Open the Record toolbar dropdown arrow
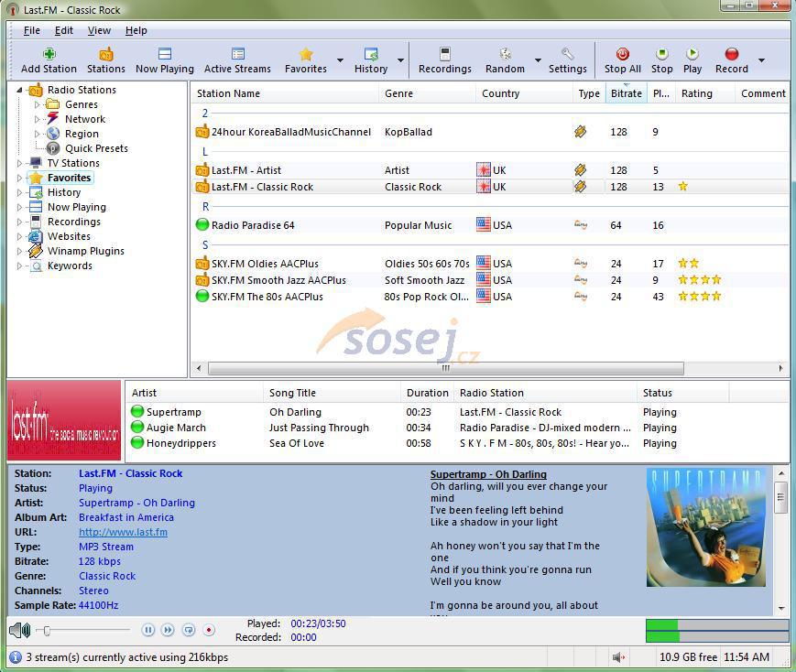Screen dimensions: 796x672 click(x=761, y=60)
